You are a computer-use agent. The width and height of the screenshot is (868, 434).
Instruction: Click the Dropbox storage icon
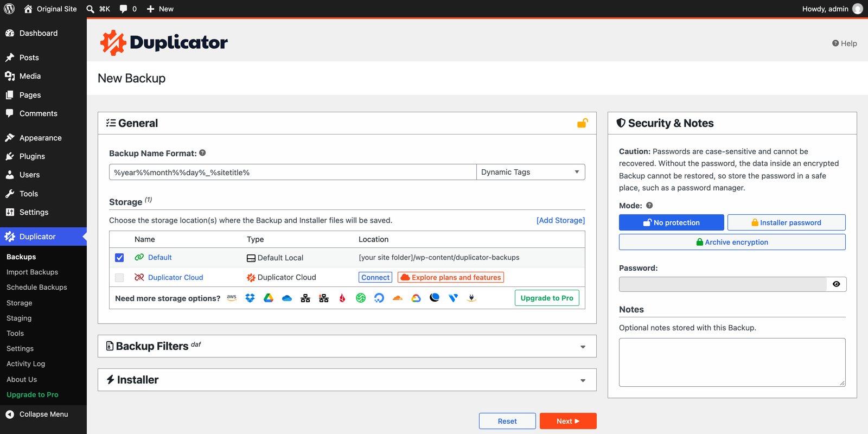250,298
